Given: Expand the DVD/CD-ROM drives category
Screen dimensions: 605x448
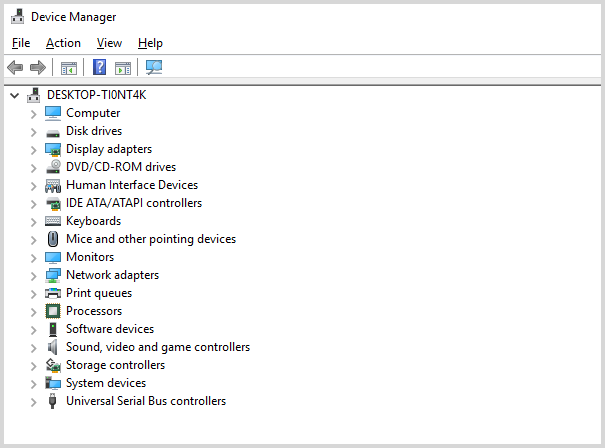Looking at the screenshot, I should coord(34,168).
